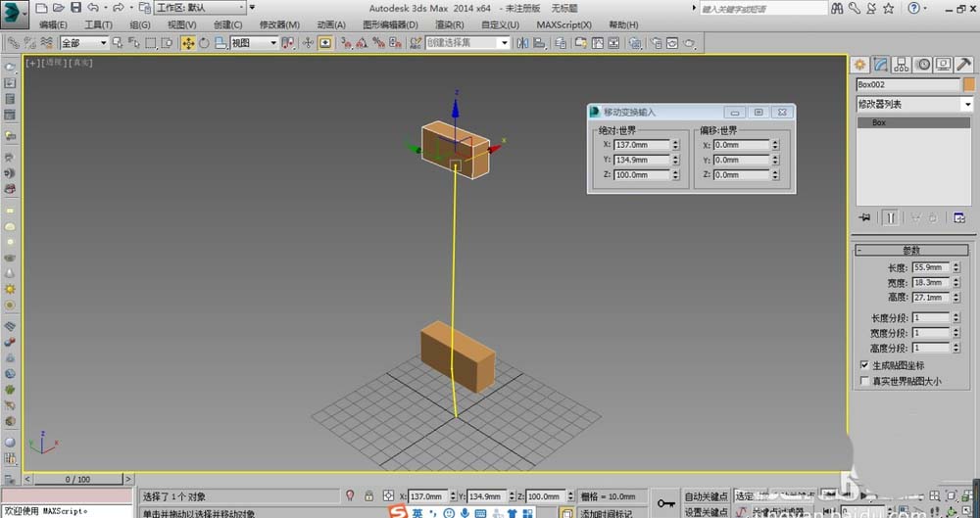The height and width of the screenshot is (518, 980).
Task: Click the absolute world Z value field
Action: pyautogui.click(x=641, y=175)
